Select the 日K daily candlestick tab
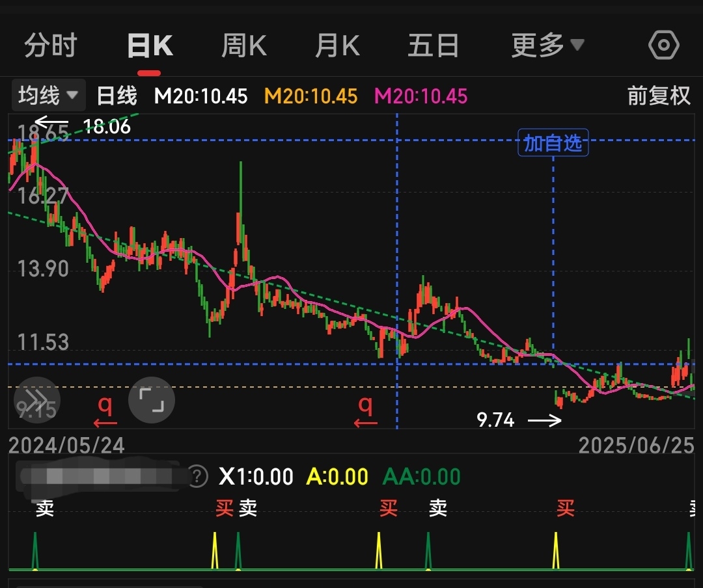This screenshot has width=703, height=588. click(150, 46)
